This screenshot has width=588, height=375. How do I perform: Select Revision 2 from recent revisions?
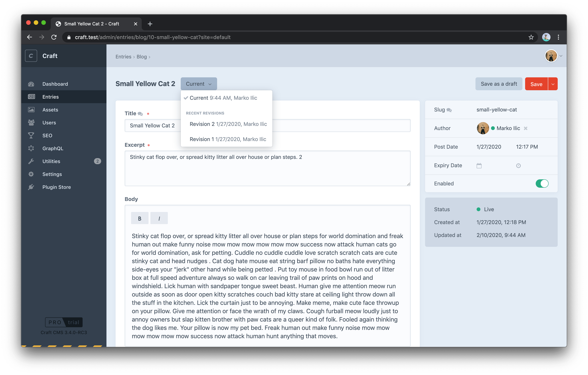point(226,124)
